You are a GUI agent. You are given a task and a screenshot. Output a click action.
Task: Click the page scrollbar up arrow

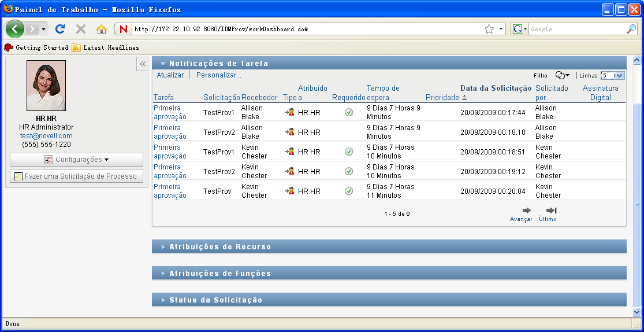pos(637,61)
